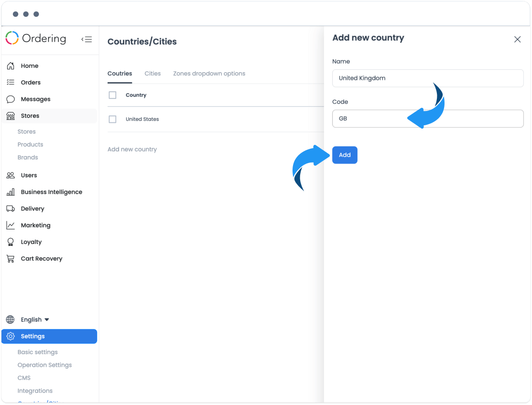Click the Name field containing United Kingdom
Image resolution: width=532 pixels, height=405 pixels.
pyautogui.click(x=428, y=78)
